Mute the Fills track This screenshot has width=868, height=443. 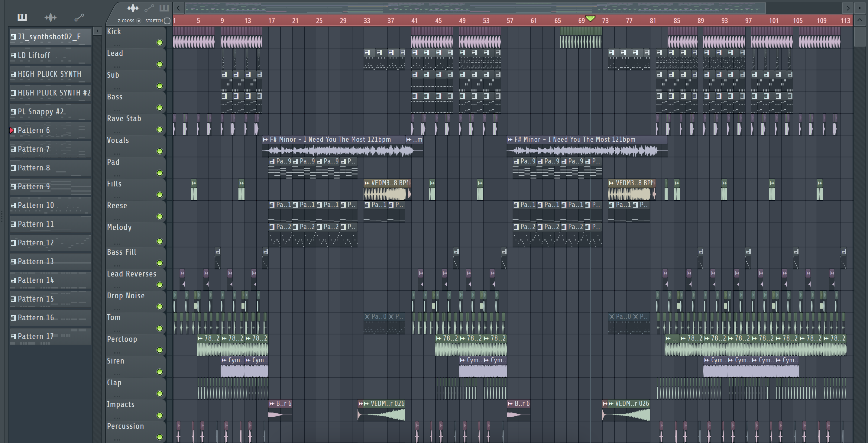(x=160, y=195)
